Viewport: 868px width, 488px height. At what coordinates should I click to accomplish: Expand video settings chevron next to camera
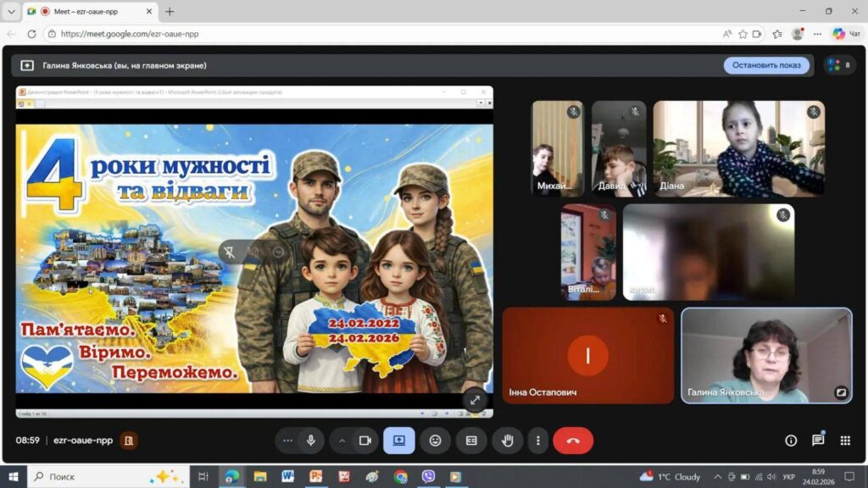coord(342,441)
